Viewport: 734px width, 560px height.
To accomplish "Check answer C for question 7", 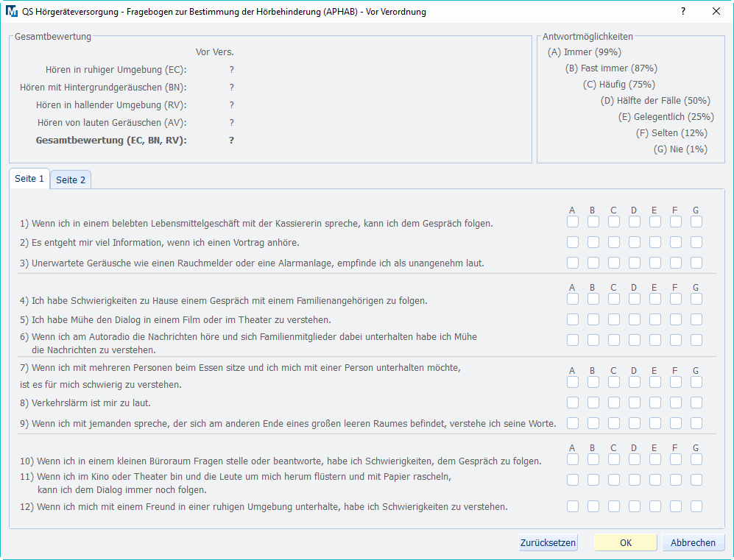I will pos(614,382).
